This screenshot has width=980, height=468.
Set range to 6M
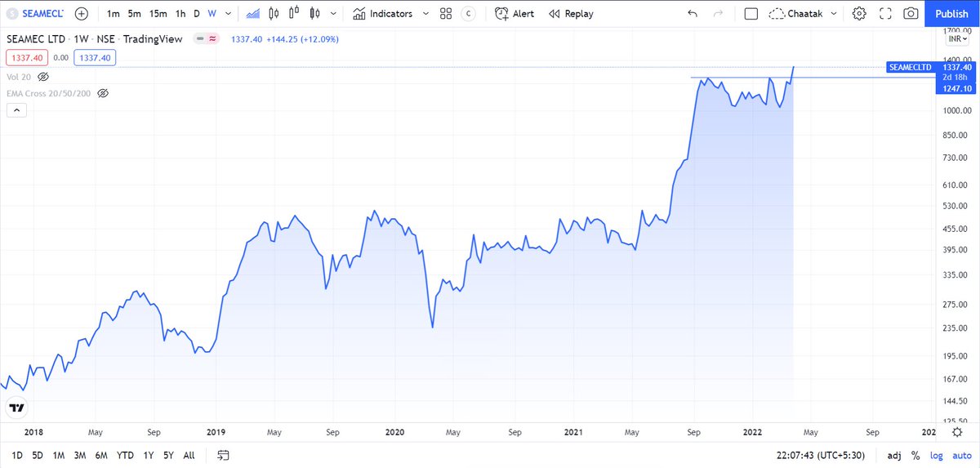pos(102,455)
